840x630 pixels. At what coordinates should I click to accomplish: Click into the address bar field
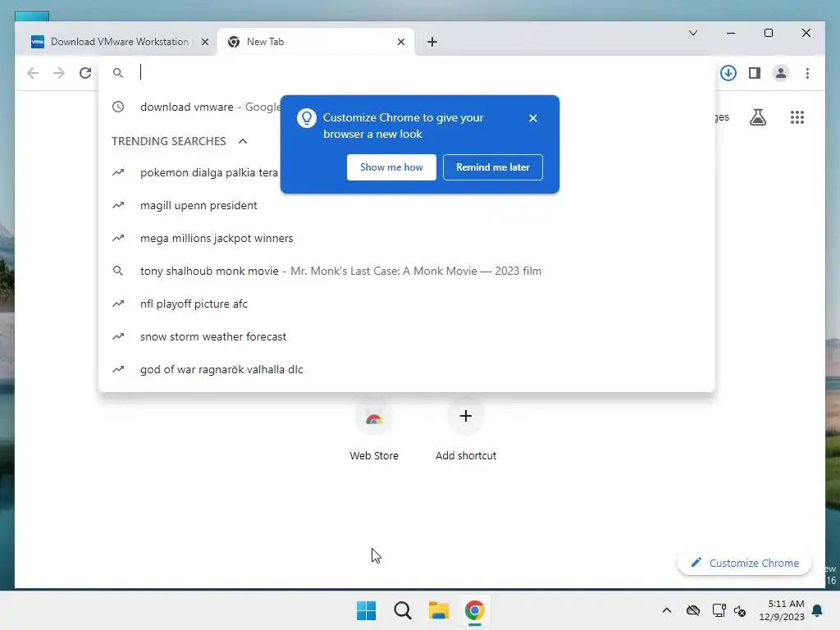click(407, 73)
